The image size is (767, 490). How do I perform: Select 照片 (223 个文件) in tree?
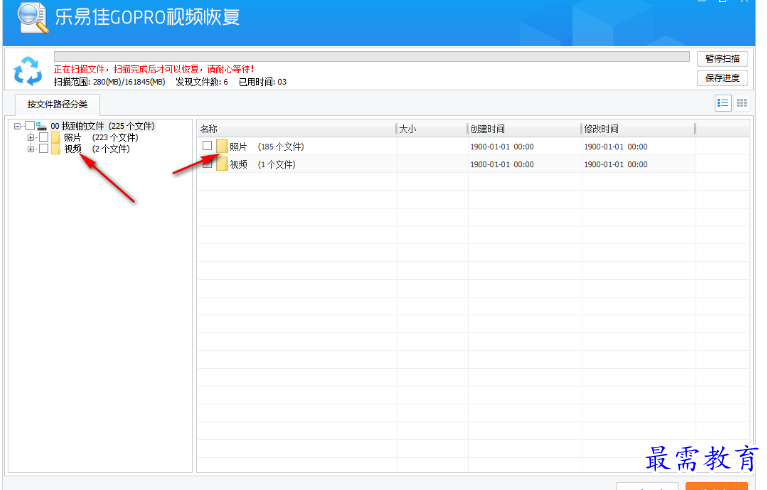[101, 137]
